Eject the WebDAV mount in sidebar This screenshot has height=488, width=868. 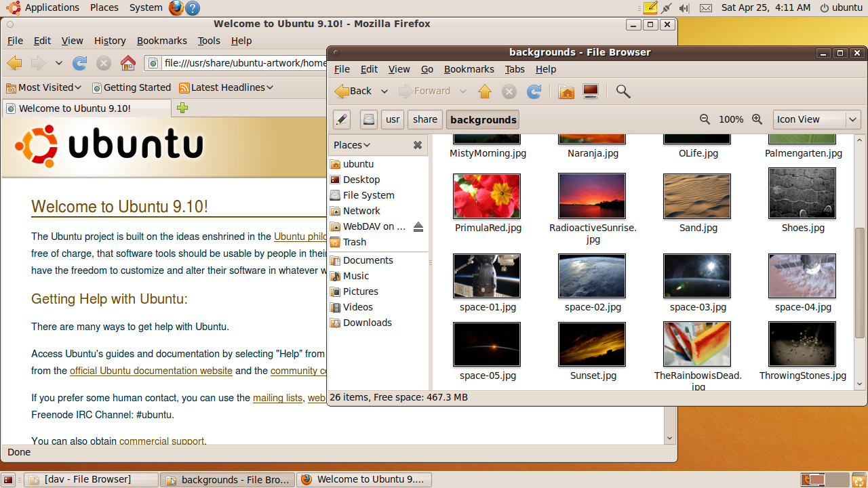pos(418,226)
